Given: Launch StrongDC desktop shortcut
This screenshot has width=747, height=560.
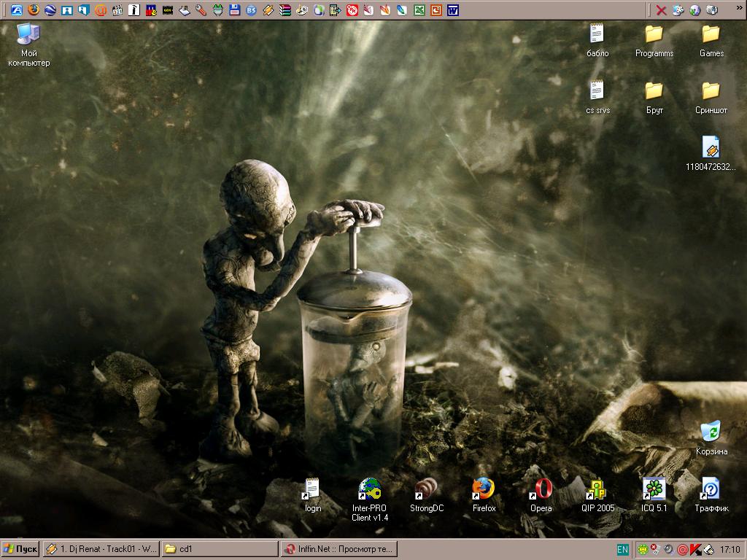Looking at the screenshot, I should pyautogui.click(x=426, y=495).
